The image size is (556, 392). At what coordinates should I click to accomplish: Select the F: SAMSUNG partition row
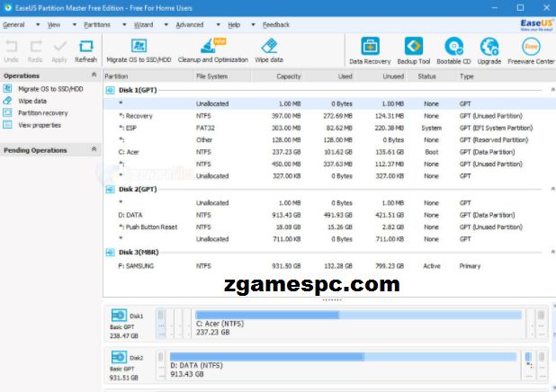[x=329, y=266]
